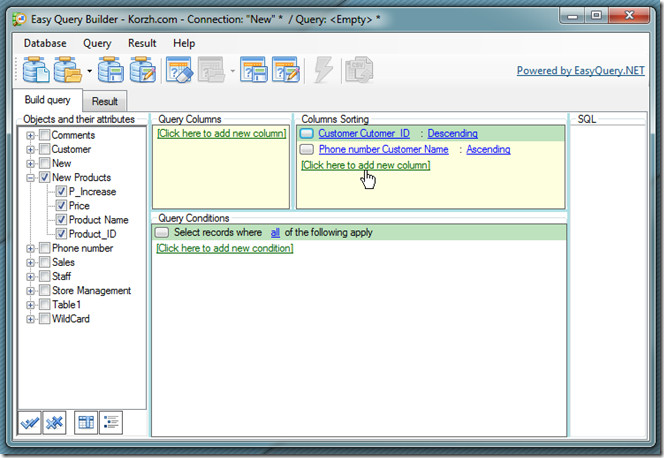This screenshot has width=664, height=458.
Task: Expand the Comments tree node
Action: pyautogui.click(x=30, y=135)
